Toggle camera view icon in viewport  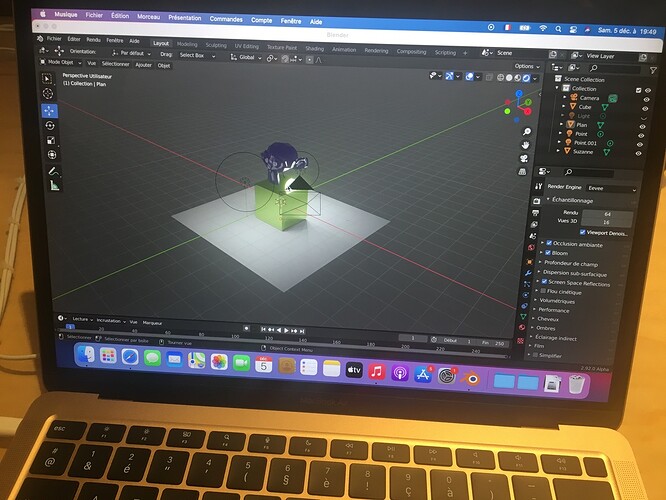524,158
